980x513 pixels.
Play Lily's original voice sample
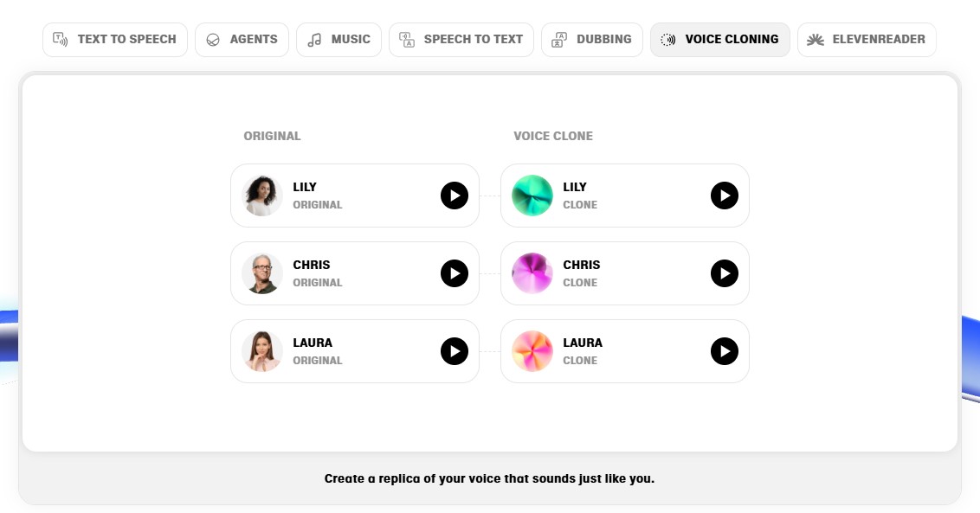455,196
